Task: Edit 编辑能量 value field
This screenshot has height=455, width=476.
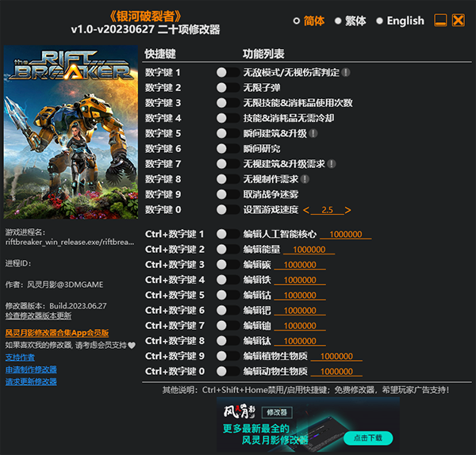Action: coord(309,250)
